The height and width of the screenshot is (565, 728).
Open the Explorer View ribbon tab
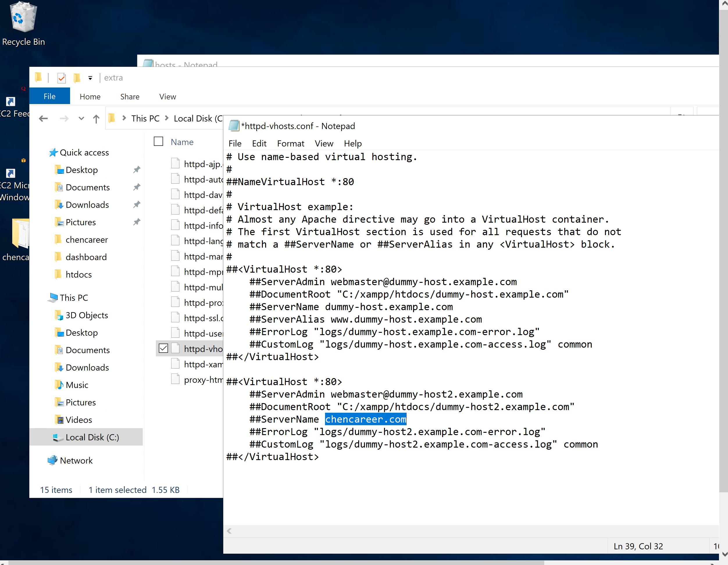point(168,96)
